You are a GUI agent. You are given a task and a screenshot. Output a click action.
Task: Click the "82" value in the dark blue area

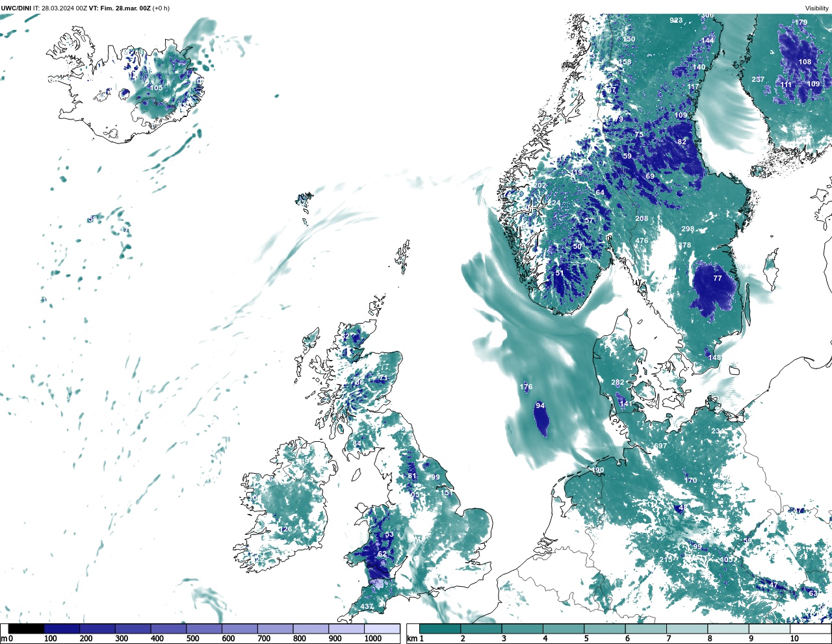point(682,142)
